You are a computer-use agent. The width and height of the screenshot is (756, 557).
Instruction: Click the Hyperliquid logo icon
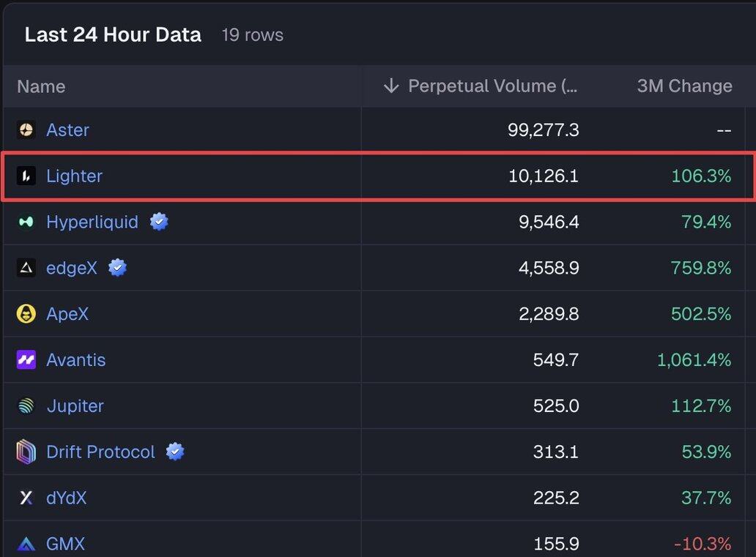26,222
